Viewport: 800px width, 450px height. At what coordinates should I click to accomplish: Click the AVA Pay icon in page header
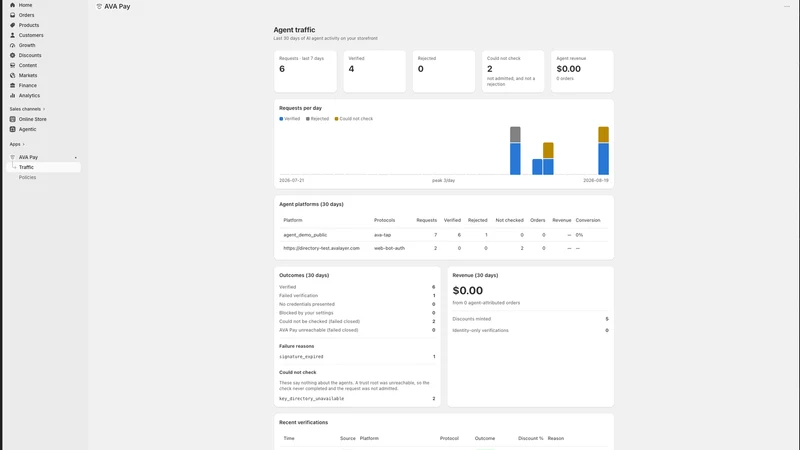(x=99, y=7)
